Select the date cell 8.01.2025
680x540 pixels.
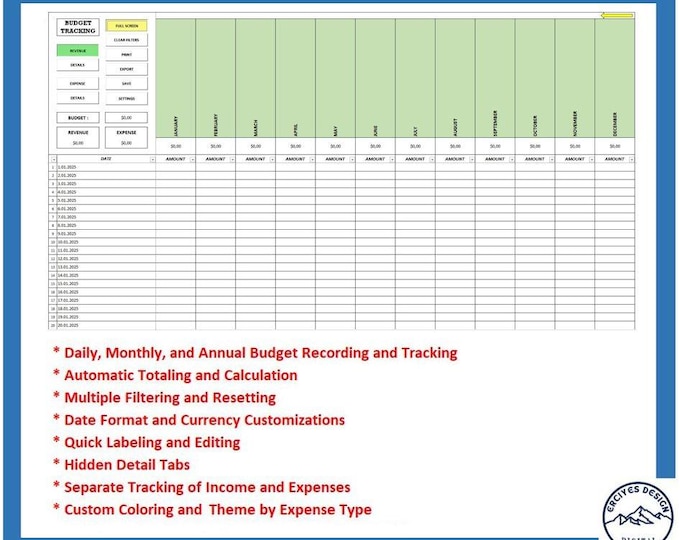106,226
